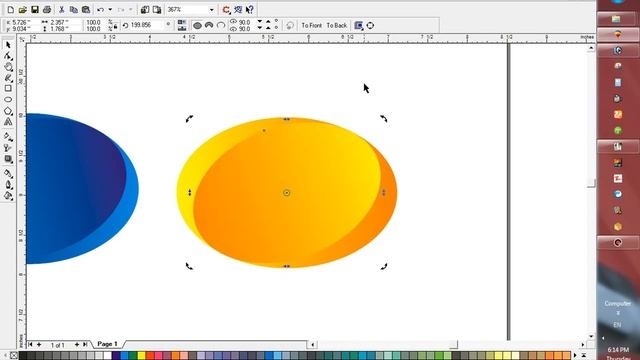
Task: Select the Polygon tool
Action: click(x=8, y=111)
